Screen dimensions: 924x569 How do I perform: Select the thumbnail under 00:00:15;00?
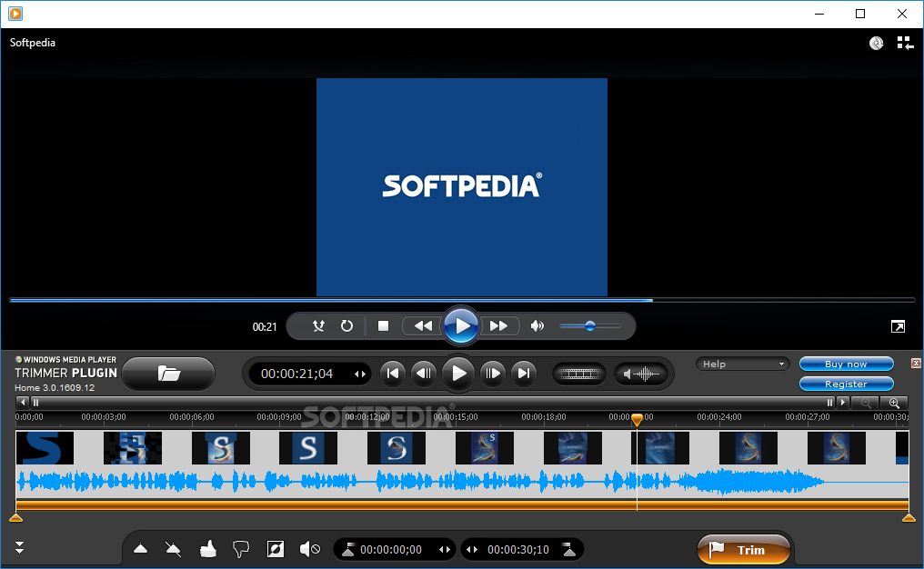coord(485,448)
